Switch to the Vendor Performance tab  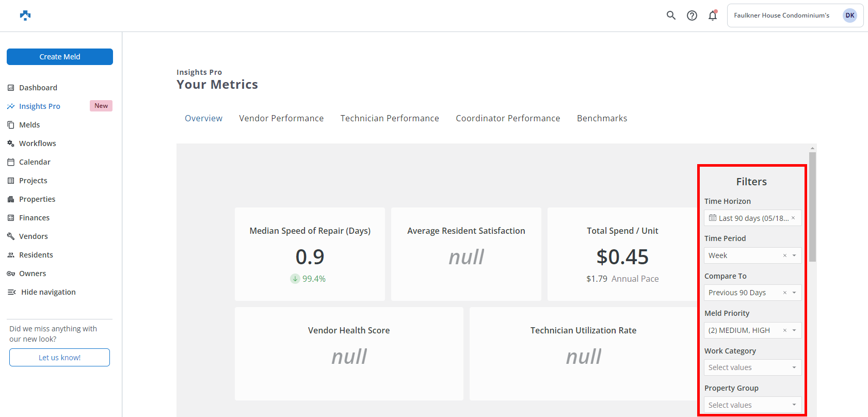281,118
